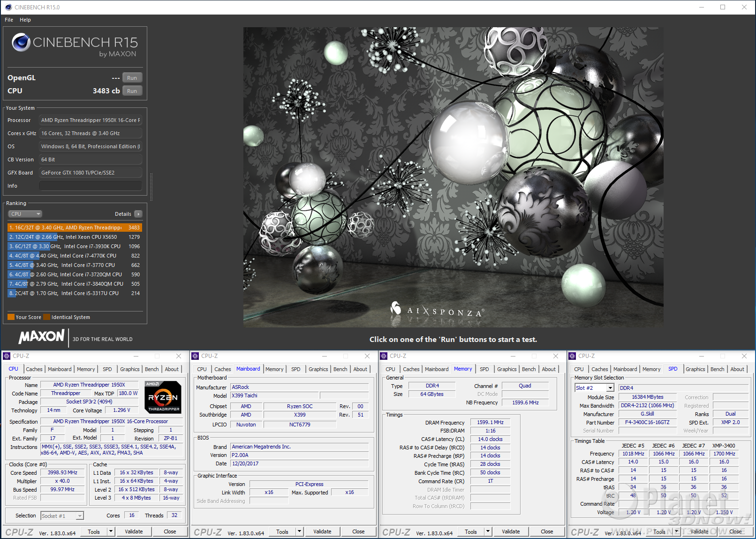Click the orange Your Score legend swatch
This screenshot has height=539, width=756.
11,317
